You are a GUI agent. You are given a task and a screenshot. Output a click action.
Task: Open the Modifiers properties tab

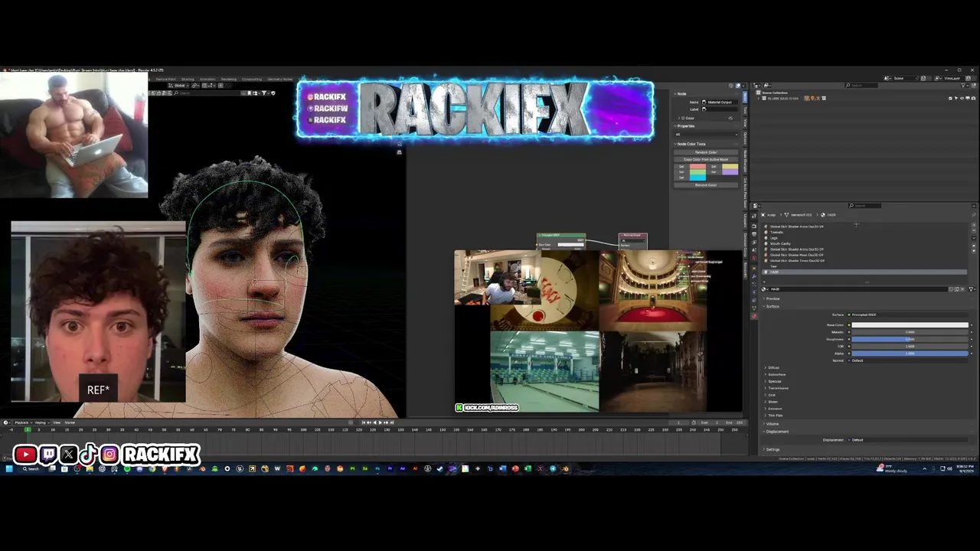pos(754,276)
